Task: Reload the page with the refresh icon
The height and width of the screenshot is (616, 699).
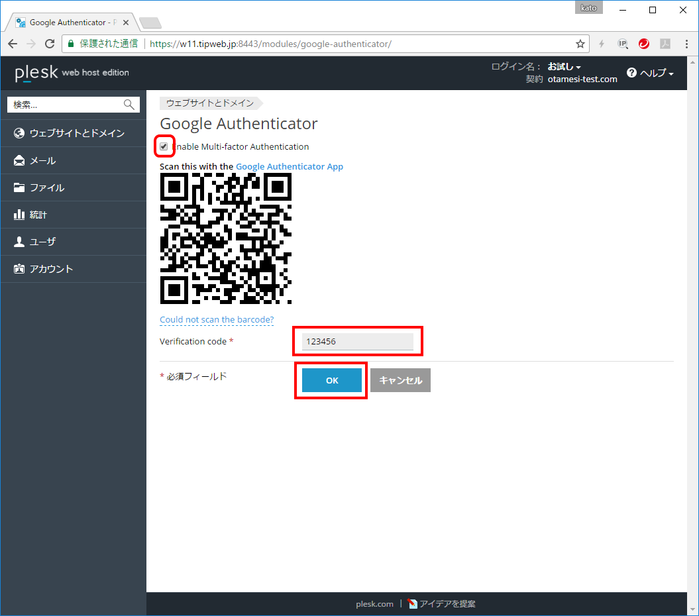Action: coord(50,44)
